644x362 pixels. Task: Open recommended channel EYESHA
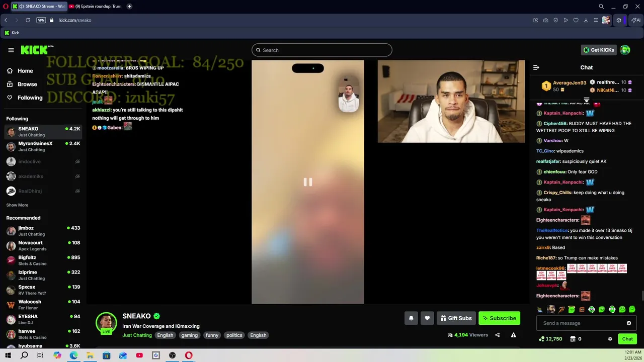click(43, 319)
